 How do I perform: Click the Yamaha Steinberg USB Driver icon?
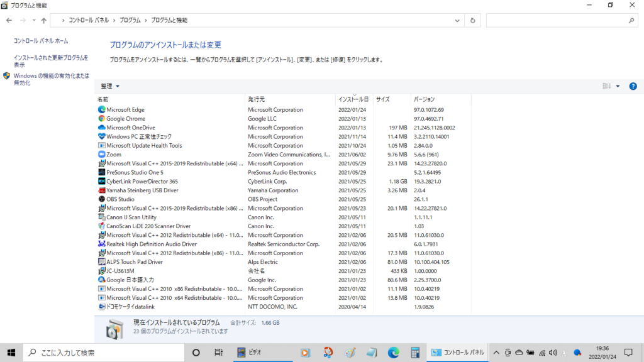click(101, 190)
